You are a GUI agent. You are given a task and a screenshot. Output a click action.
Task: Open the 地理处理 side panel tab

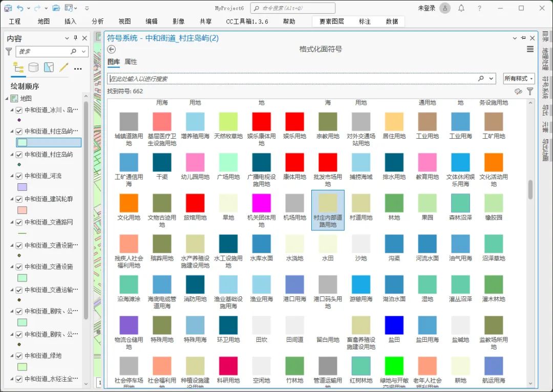click(545, 59)
